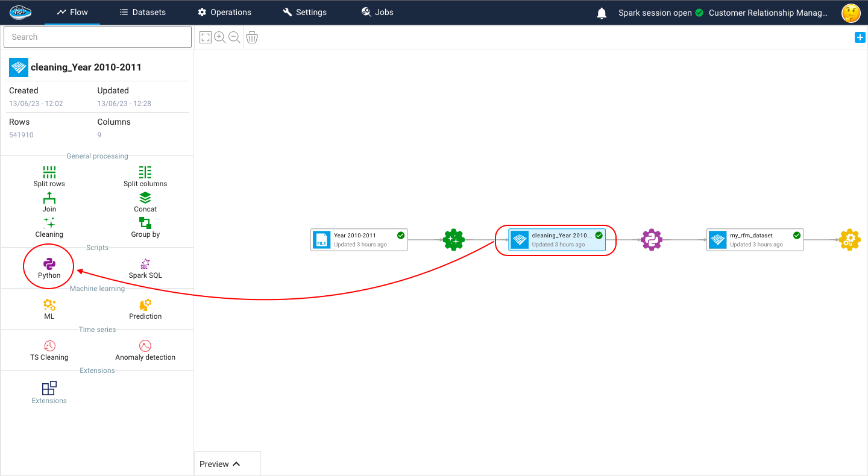
Task: Select the Python script operation
Action: [49, 266]
